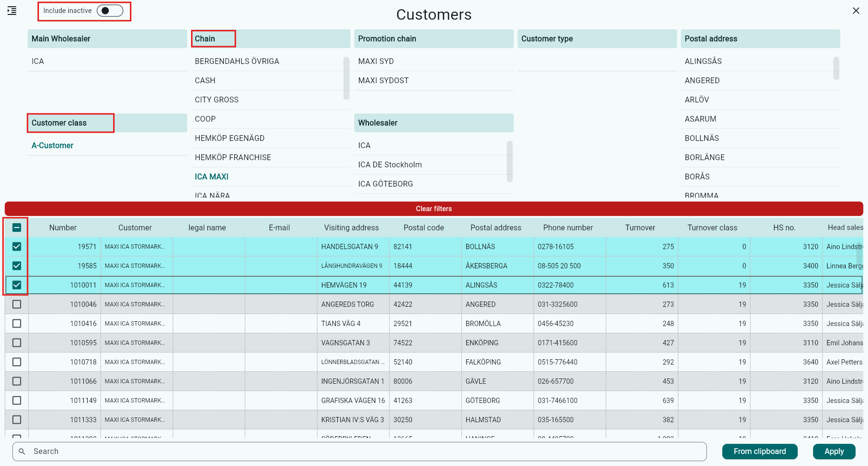Check the row for customer 1011333
Image resolution: width=868 pixels, height=466 pixels.
(x=17, y=420)
